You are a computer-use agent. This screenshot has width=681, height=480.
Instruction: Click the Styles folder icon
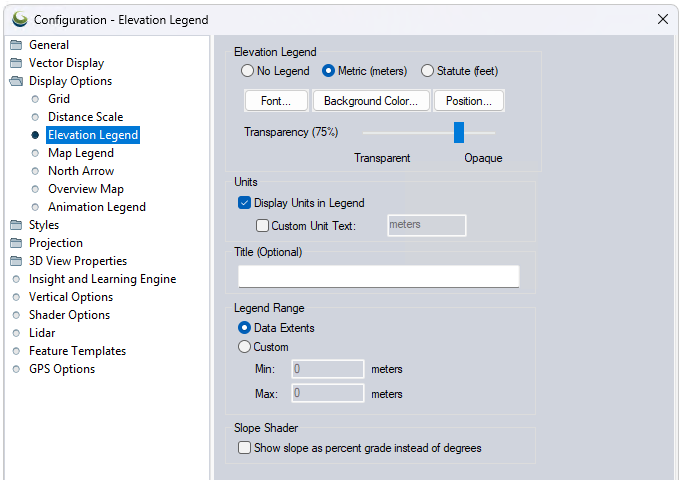click(x=16, y=225)
